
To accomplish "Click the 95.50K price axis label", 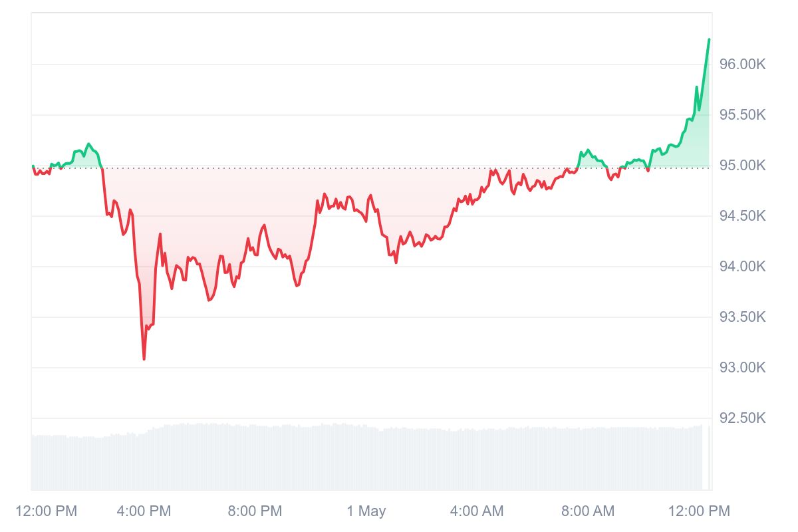I will pos(743,115).
